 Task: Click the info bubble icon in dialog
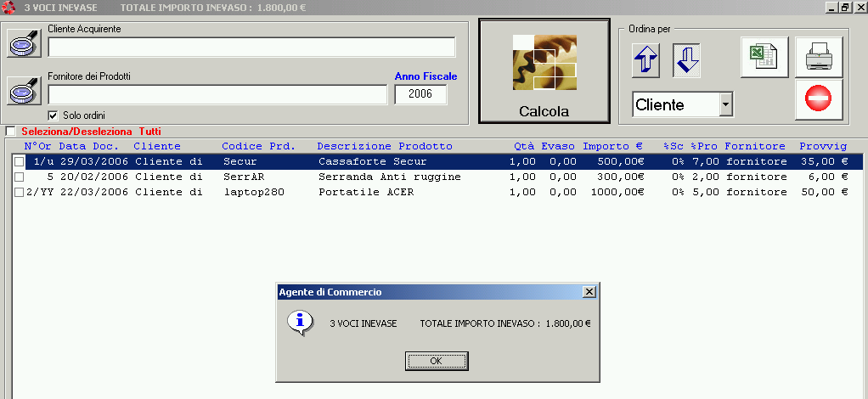coord(300,323)
